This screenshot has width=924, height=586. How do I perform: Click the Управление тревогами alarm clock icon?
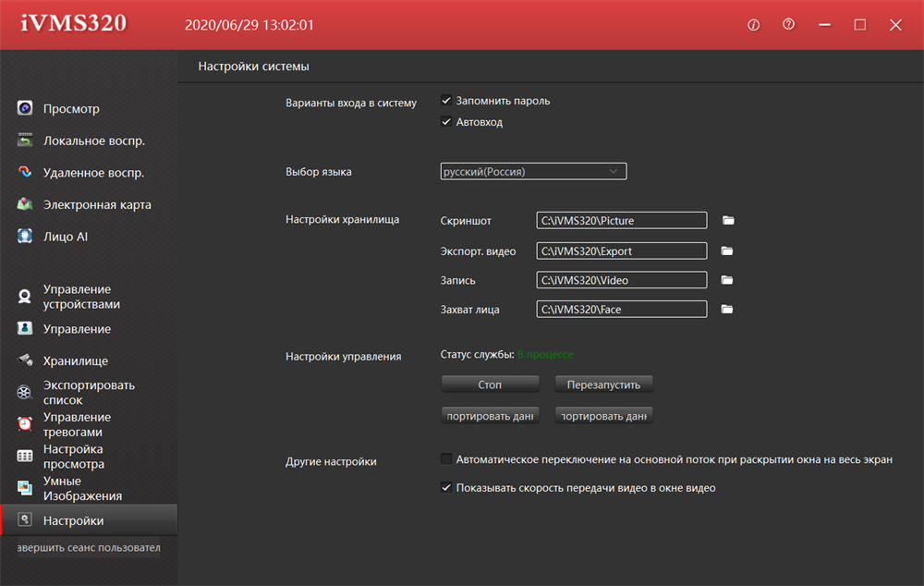click(25, 424)
